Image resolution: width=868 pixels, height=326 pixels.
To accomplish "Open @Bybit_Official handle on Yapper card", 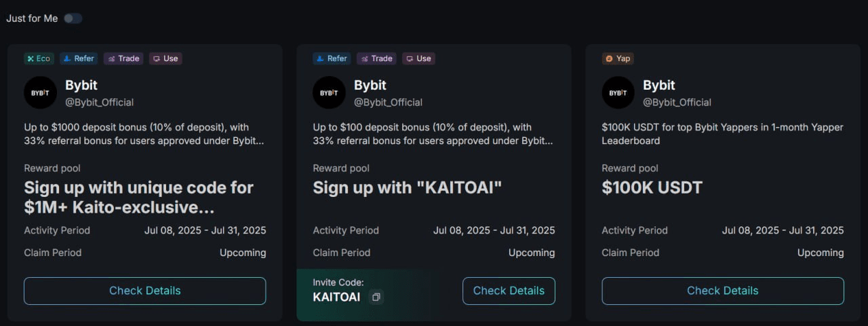I will pyautogui.click(x=677, y=103).
